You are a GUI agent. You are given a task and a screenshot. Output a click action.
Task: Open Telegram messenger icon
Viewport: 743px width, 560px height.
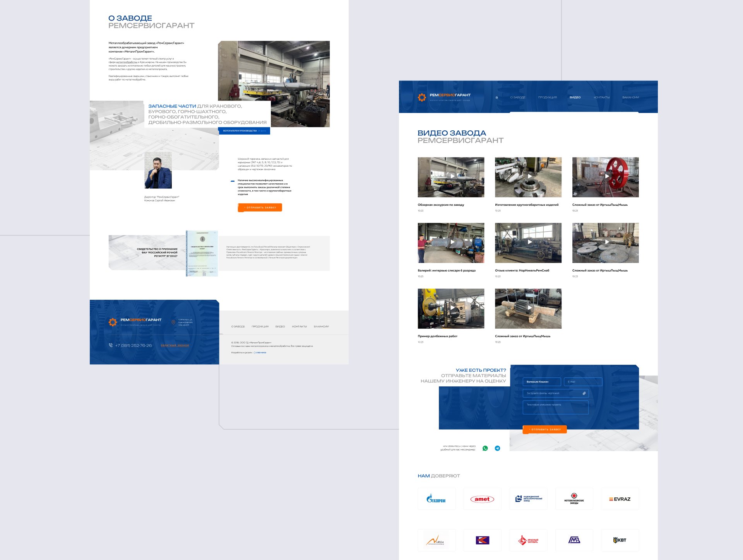tap(497, 448)
